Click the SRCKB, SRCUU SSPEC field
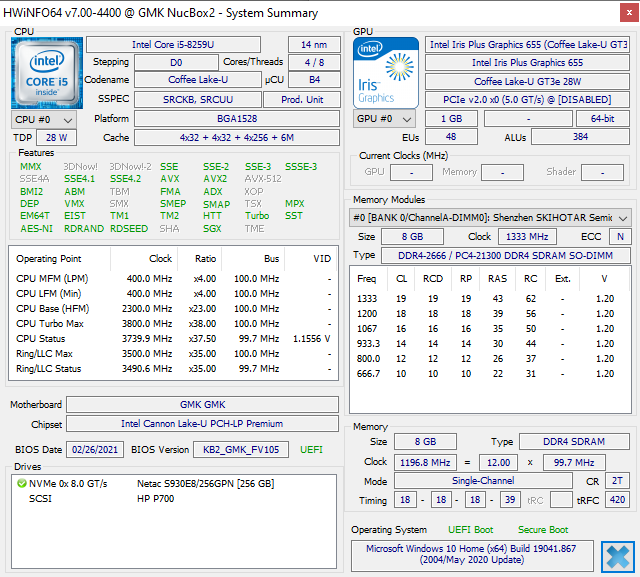 tap(198, 100)
